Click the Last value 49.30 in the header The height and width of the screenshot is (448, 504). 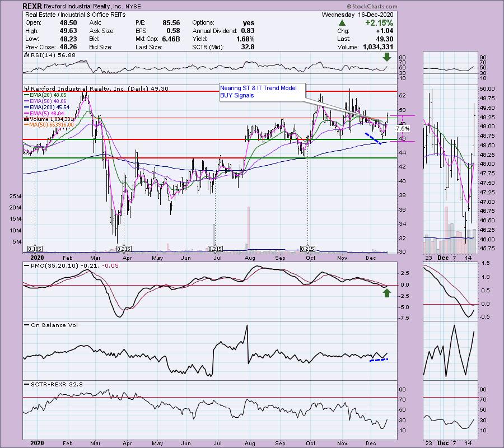point(384,39)
